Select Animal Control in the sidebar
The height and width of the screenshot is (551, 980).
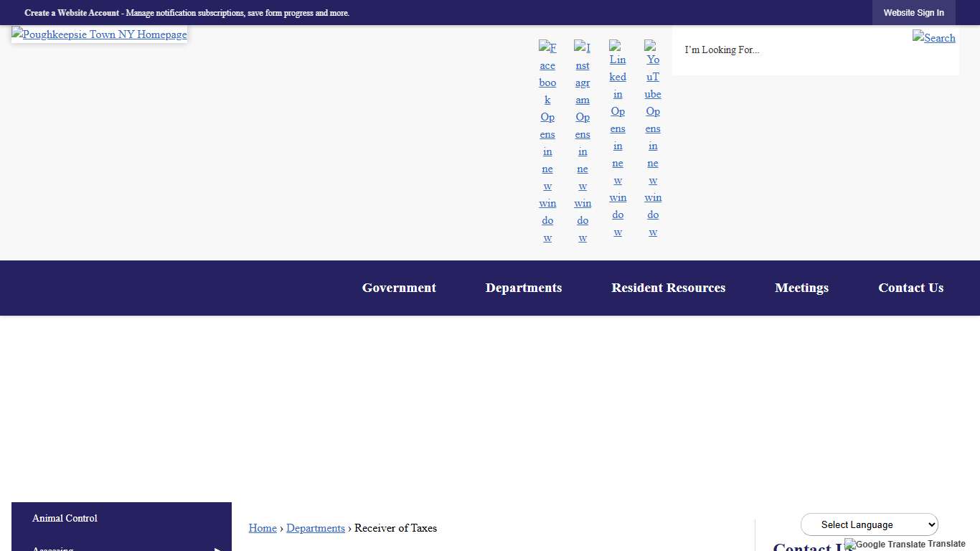[x=65, y=518]
